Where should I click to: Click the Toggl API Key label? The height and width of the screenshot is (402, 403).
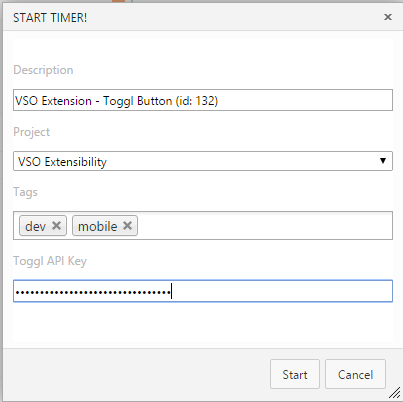(x=50, y=261)
